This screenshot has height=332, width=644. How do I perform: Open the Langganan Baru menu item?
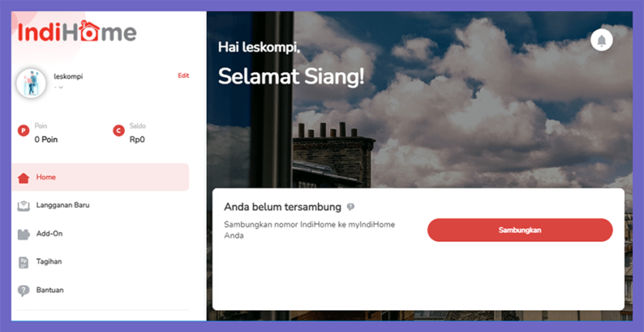[100, 205]
